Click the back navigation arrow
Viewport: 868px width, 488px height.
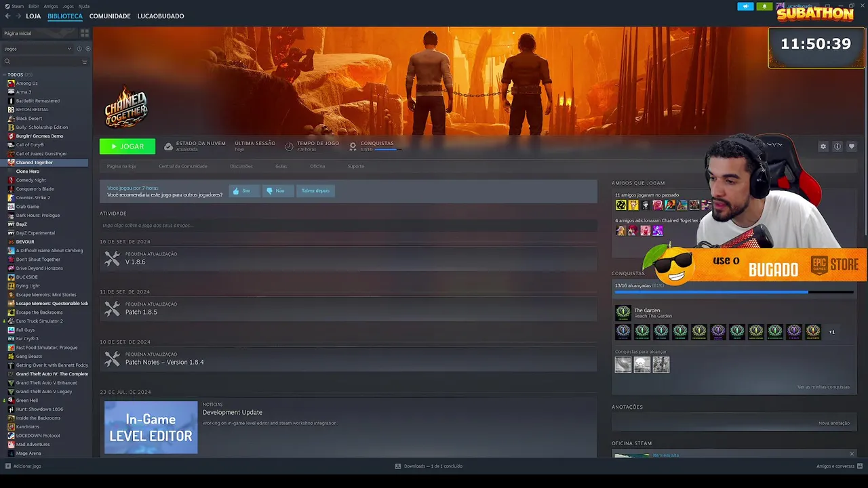(x=7, y=16)
